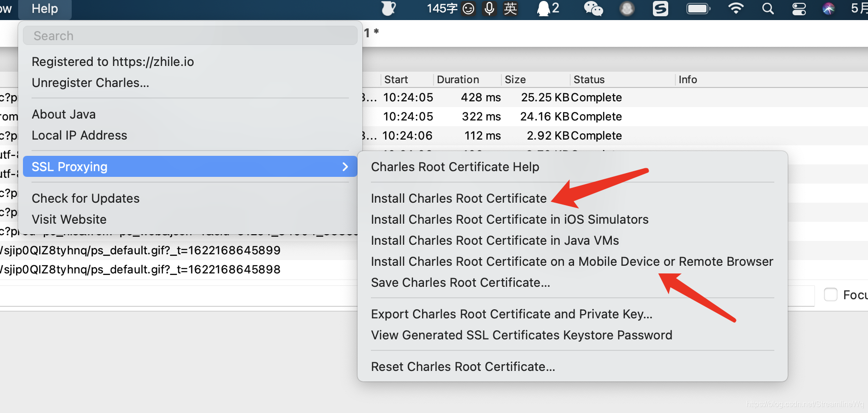
Task: Select request row with 24.16 KB size
Action: [615, 117]
